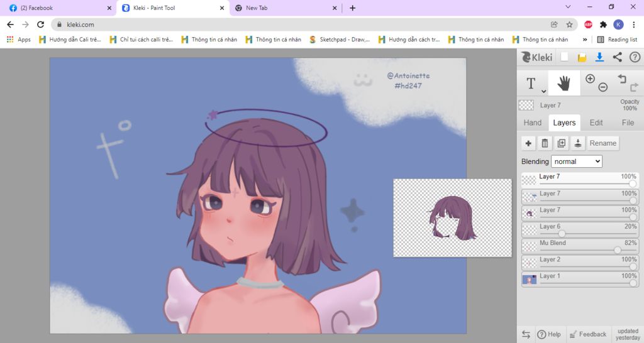This screenshot has height=343, width=644.
Task: Open the Chỉ tui cách calli trẻ bookmark
Action: pos(142,40)
